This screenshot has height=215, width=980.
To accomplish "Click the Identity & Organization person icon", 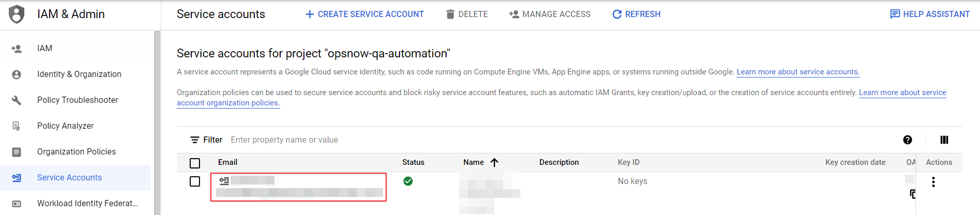I will [17, 74].
